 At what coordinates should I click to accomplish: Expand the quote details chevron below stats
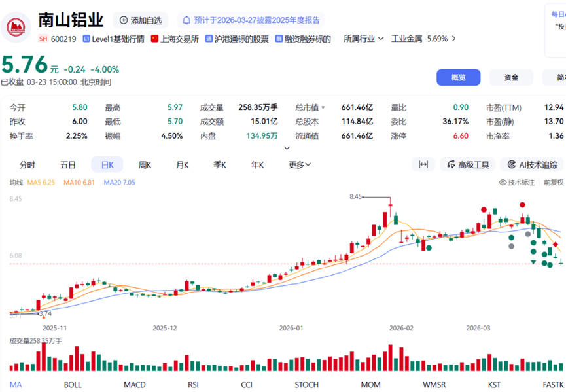(x=287, y=149)
